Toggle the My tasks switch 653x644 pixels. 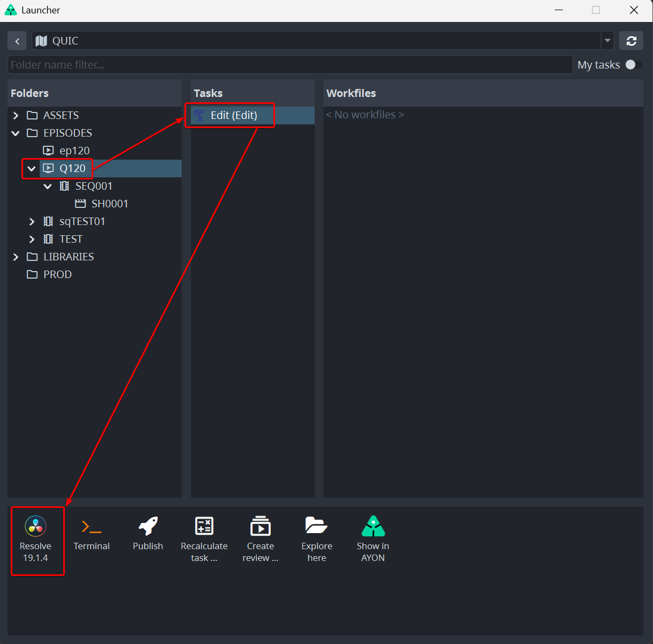pos(633,65)
